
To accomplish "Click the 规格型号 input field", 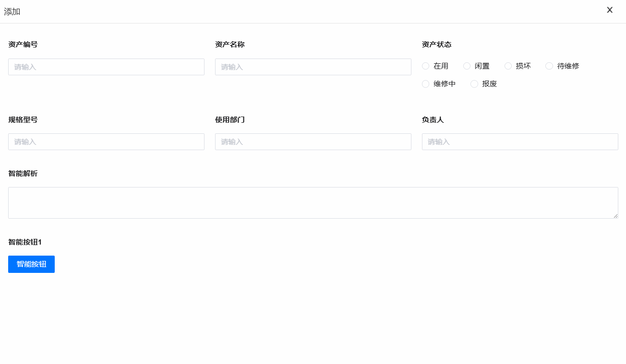I will (106, 141).
